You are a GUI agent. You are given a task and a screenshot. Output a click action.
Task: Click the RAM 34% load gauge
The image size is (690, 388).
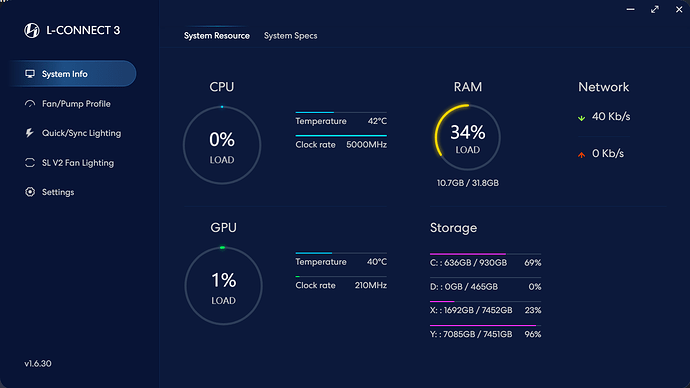coord(467,137)
